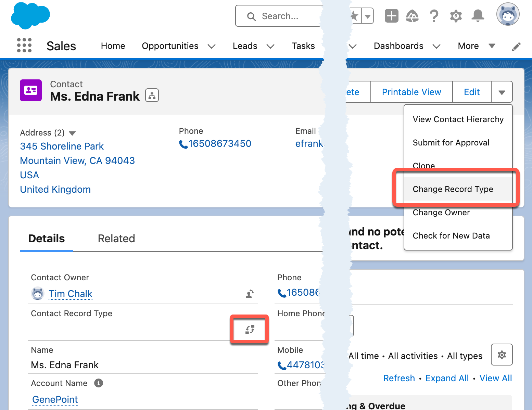Expand the More tabs dropdown
The height and width of the screenshot is (410, 532).
[492, 46]
